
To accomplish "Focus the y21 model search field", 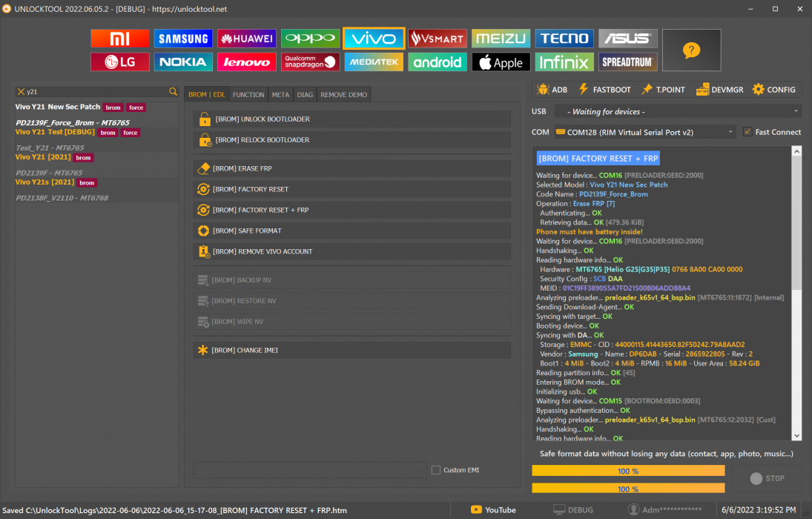I will [x=96, y=92].
